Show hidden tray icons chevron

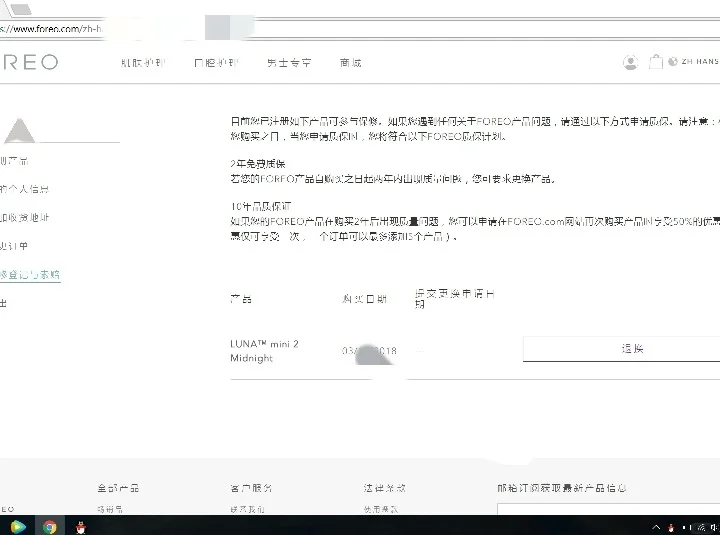point(656,527)
